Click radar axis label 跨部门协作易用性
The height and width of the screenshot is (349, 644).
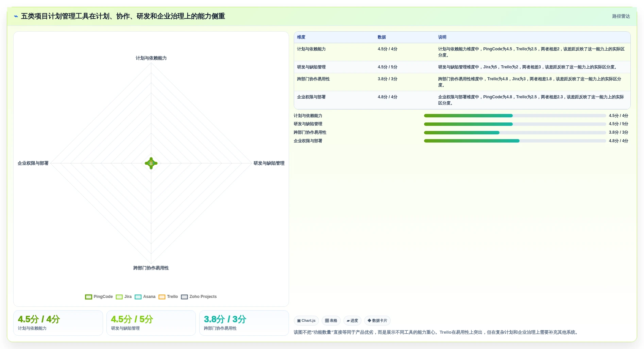tap(151, 268)
